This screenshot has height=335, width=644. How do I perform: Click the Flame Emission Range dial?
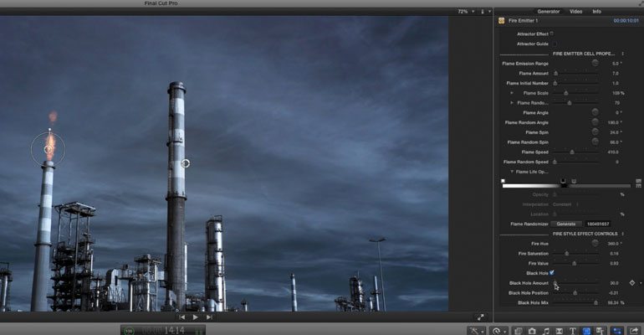click(595, 63)
